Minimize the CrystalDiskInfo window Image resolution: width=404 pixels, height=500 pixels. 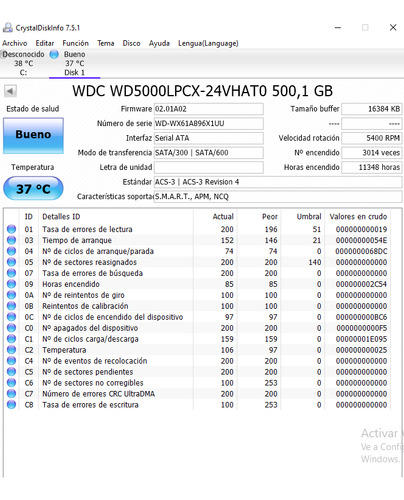[x=338, y=28]
